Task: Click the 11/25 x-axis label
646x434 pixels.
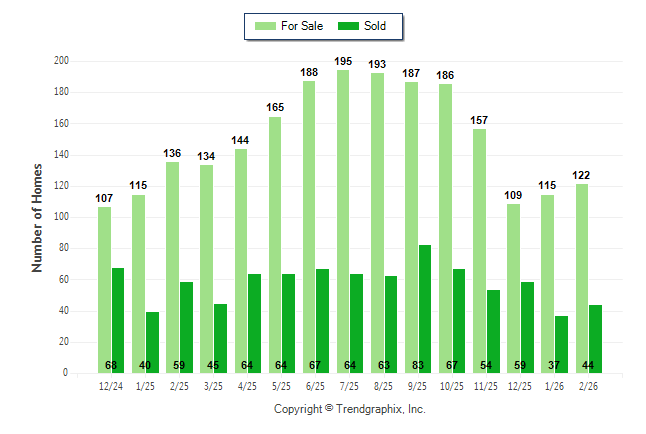Action: pyautogui.click(x=486, y=385)
